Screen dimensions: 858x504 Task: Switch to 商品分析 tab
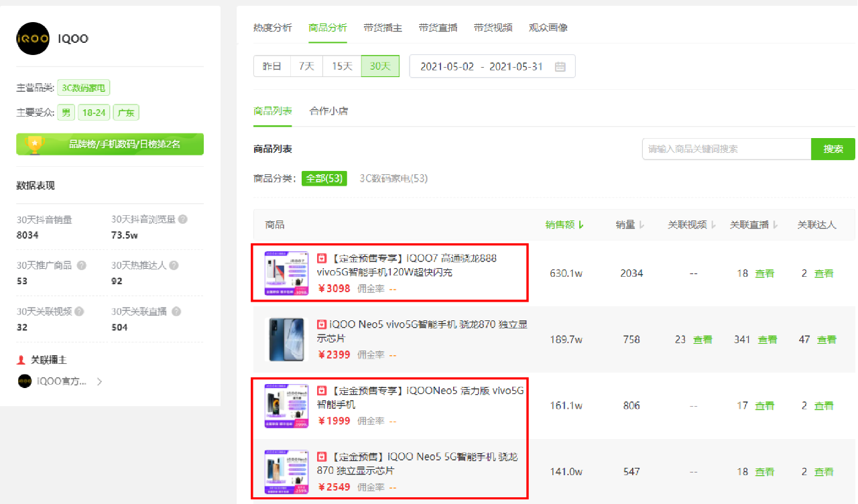coord(328,27)
